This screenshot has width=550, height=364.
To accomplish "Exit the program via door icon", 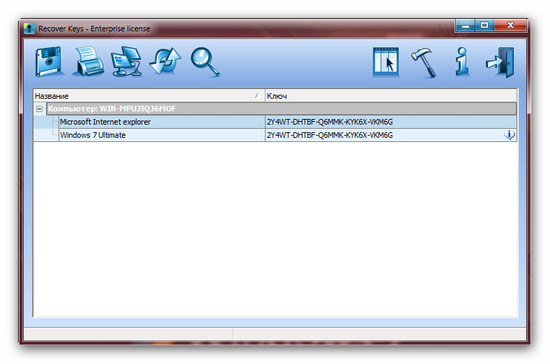I will click(x=501, y=62).
